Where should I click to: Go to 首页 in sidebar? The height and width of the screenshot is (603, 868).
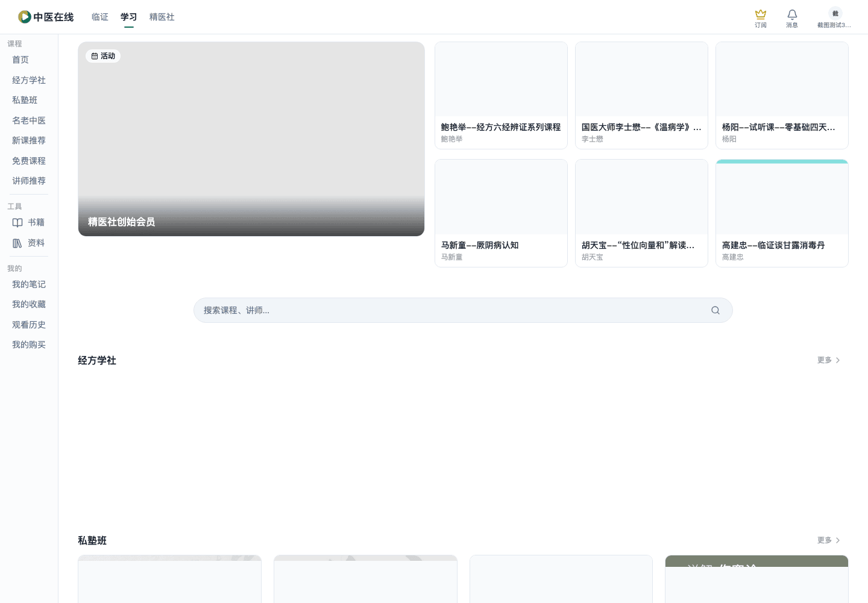tap(20, 60)
